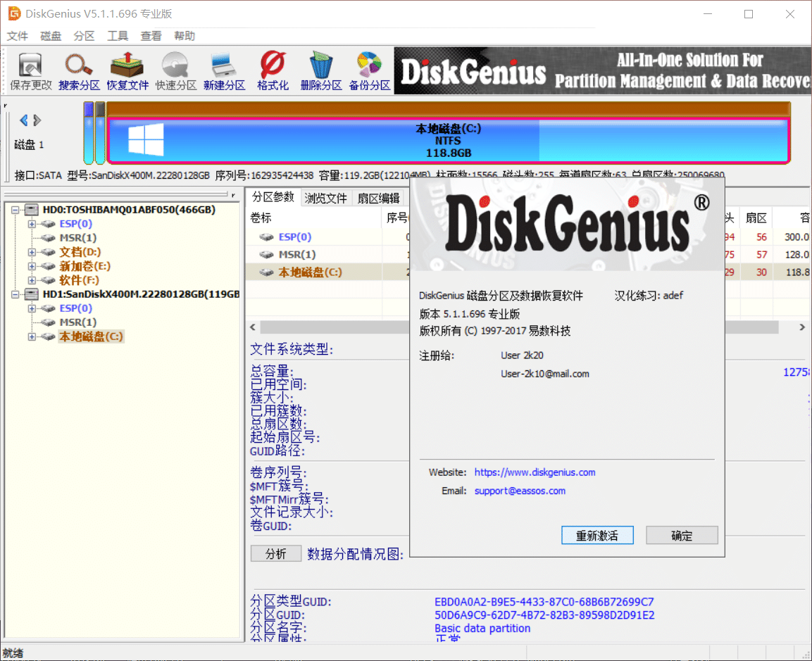Click the 分析 (Analyze) button
The height and width of the screenshot is (661, 812).
point(275,554)
